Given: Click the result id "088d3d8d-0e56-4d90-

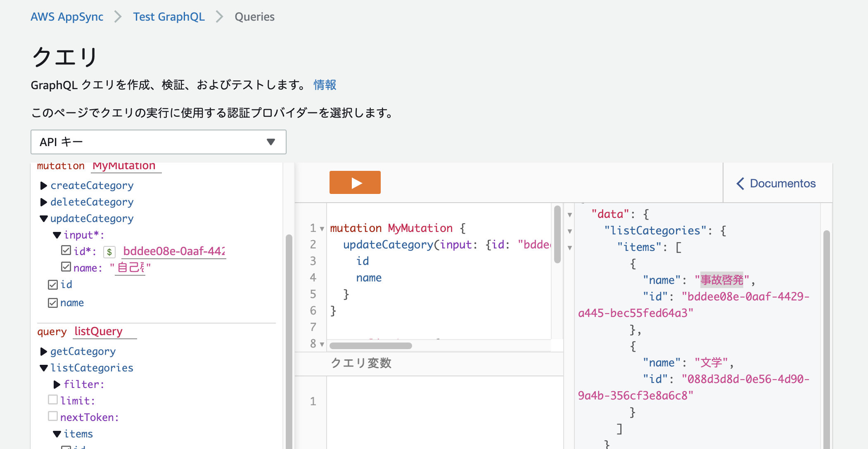Looking at the screenshot, I should [746, 379].
